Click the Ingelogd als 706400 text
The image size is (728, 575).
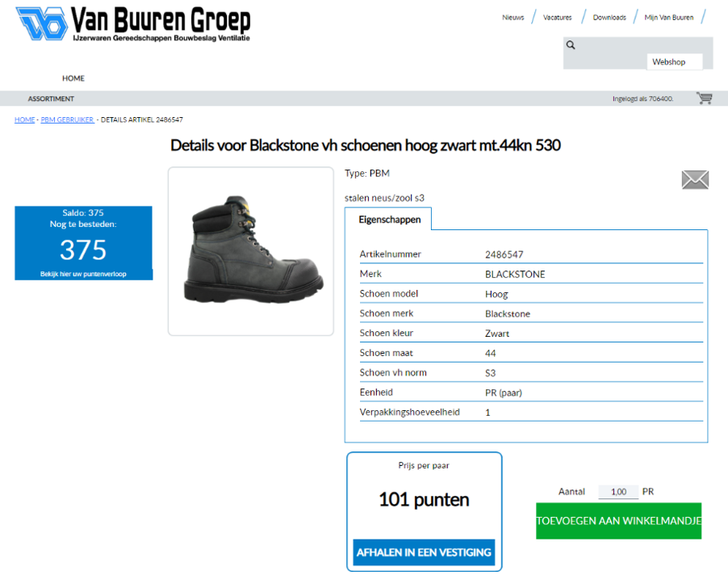coord(643,99)
